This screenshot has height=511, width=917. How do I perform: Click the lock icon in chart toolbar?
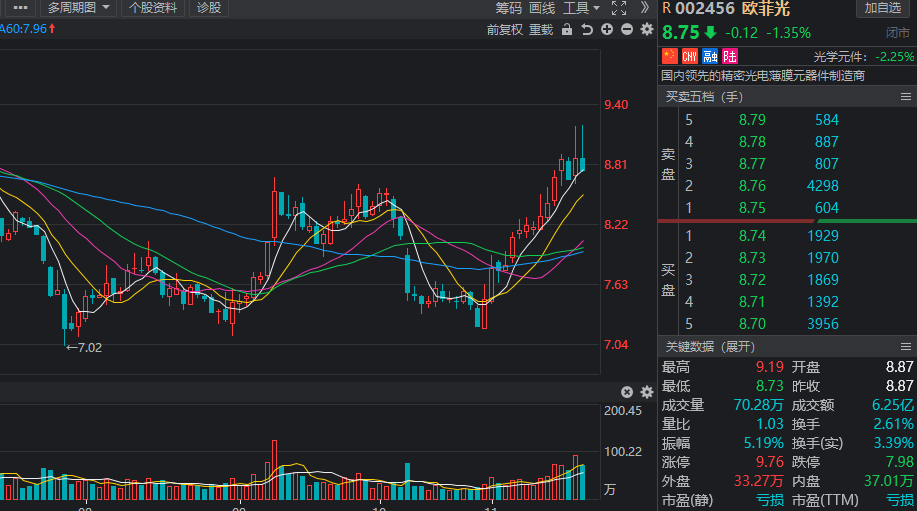point(567,30)
